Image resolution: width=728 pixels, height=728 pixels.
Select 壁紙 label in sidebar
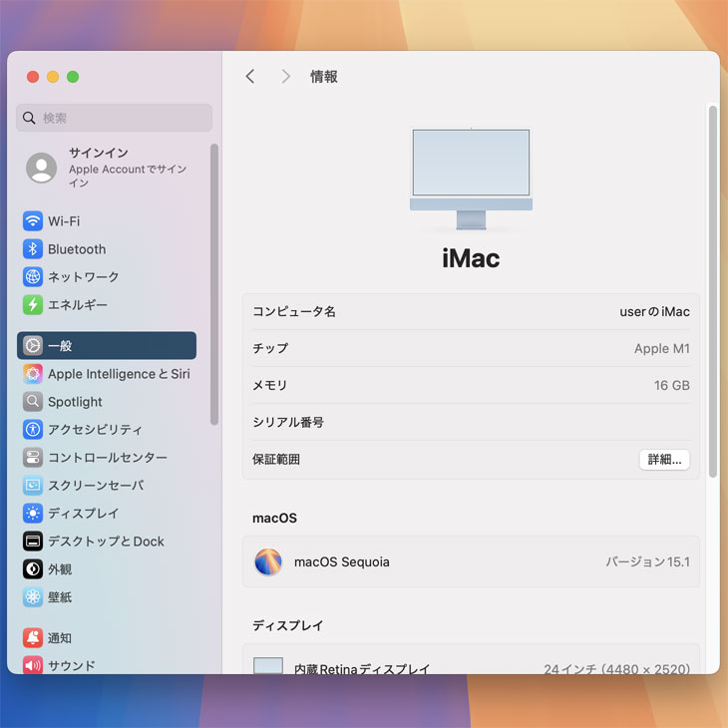click(x=60, y=597)
